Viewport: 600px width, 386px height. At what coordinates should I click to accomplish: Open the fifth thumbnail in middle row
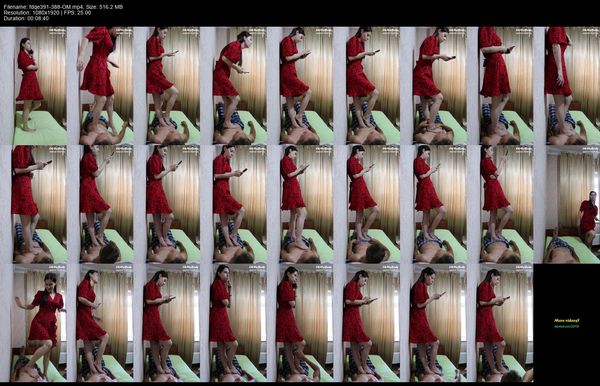(300, 204)
